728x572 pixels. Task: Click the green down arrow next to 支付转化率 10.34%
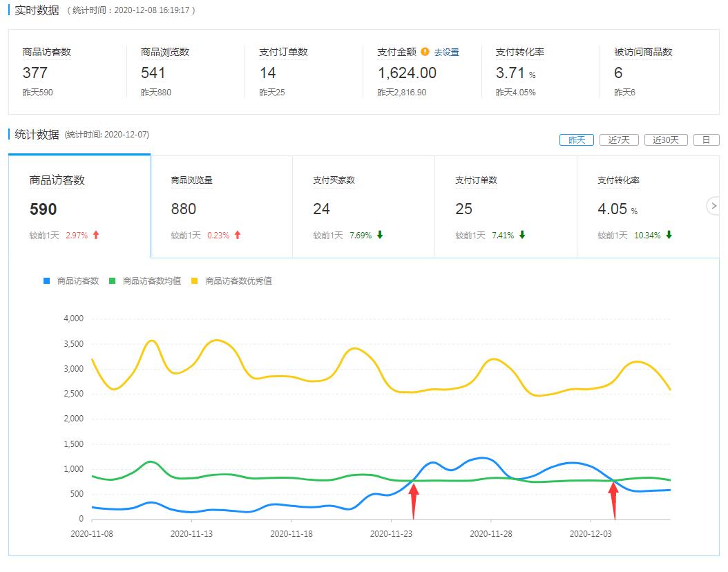pyautogui.click(x=669, y=235)
